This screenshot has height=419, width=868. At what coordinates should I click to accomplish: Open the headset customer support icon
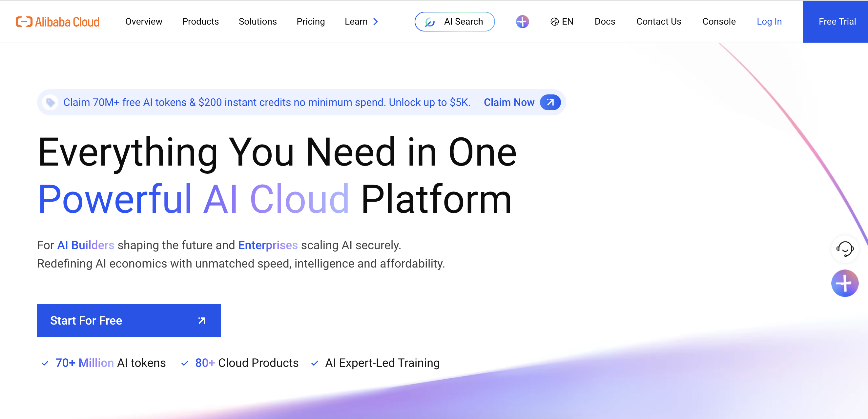click(x=844, y=249)
